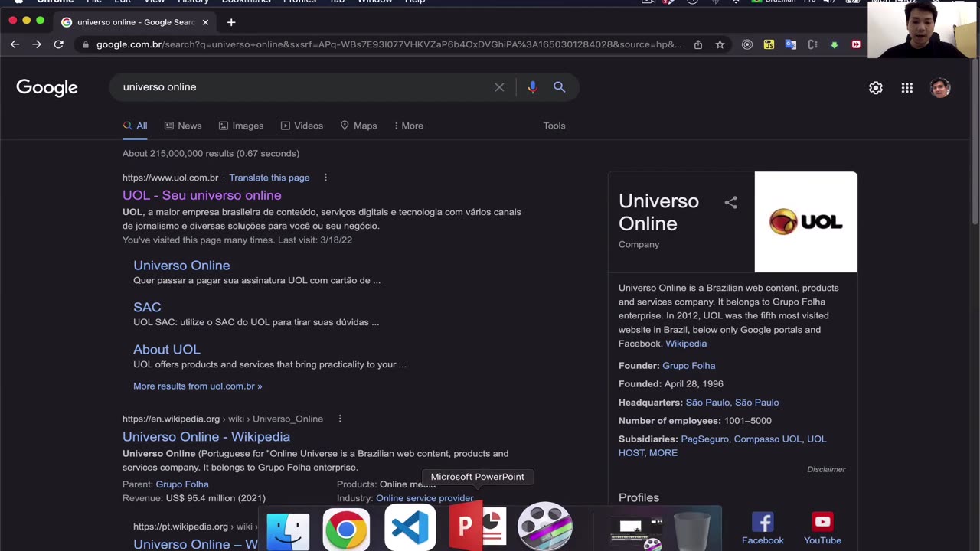The height and width of the screenshot is (551, 980).
Task: Click the browser address bar URL
Action: (389, 44)
